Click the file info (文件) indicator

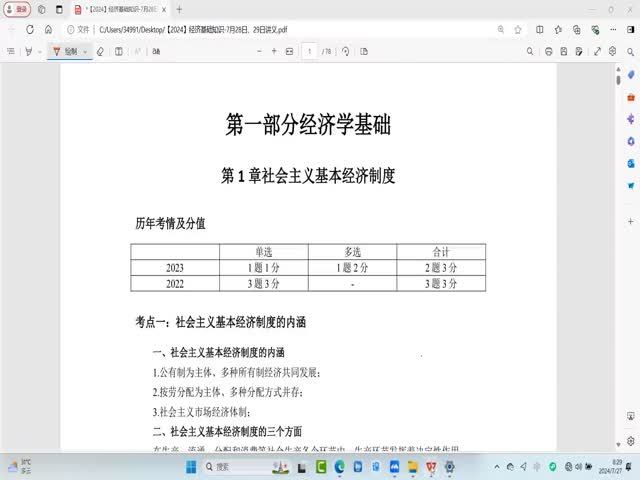[x=78, y=29]
